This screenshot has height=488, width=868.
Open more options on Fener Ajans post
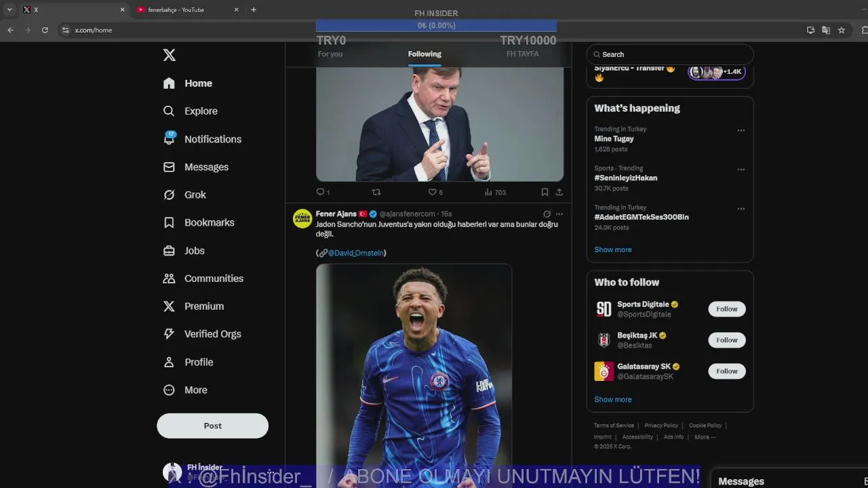tap(559, 214)
